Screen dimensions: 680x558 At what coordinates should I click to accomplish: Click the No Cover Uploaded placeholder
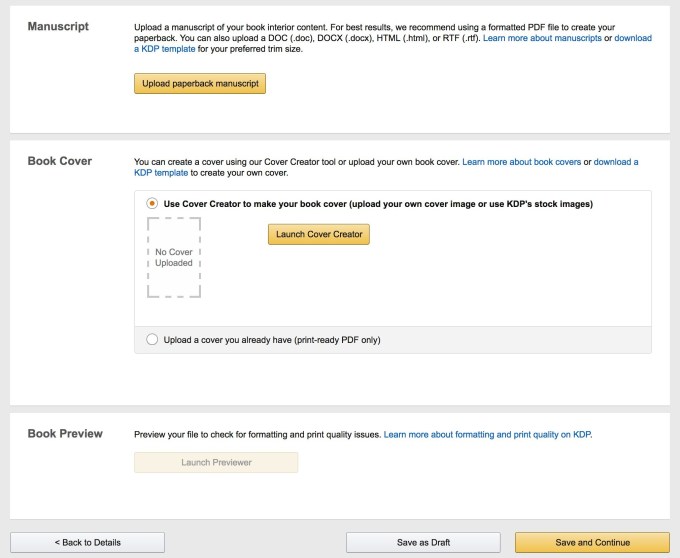click(174, 258)
